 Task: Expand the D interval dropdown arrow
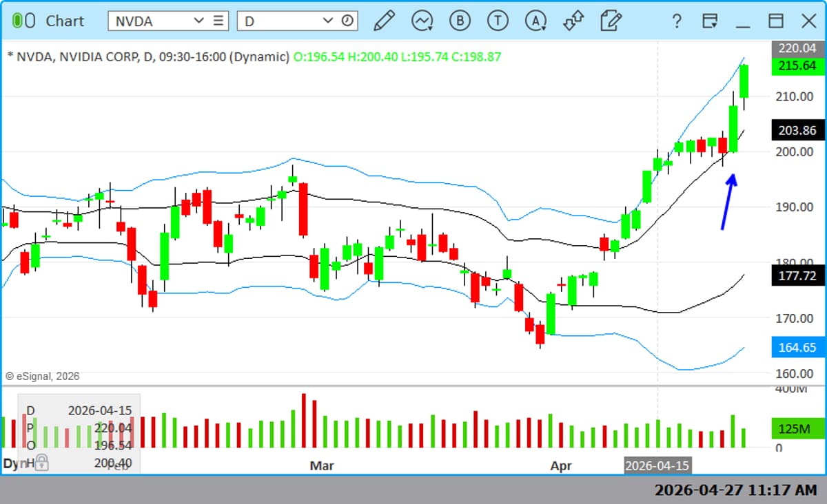[328, 21]
